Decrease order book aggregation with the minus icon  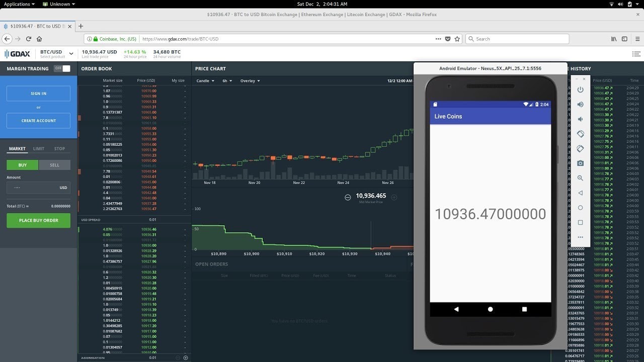click(x=177, y=357)
